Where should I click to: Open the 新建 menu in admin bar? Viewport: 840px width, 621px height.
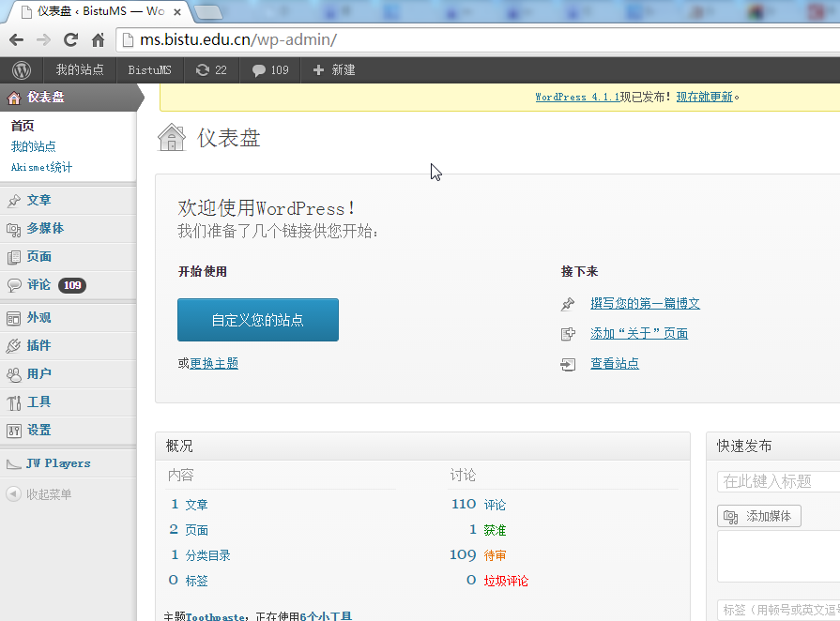(334, 70)
